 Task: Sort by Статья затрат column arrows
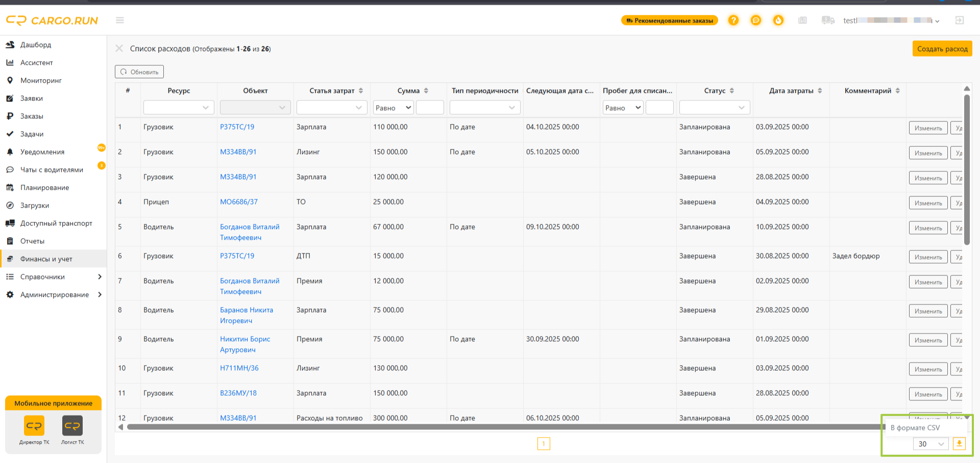tap(361, 91)
